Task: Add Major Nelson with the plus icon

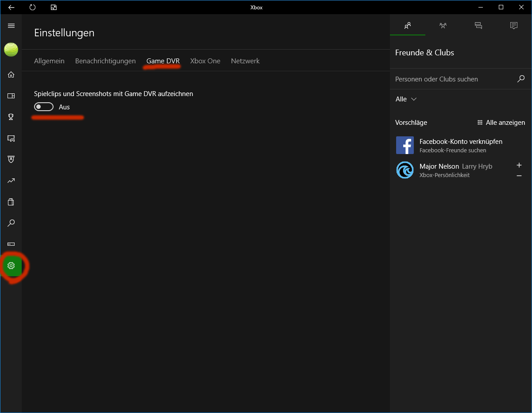Action: point(519,165)
